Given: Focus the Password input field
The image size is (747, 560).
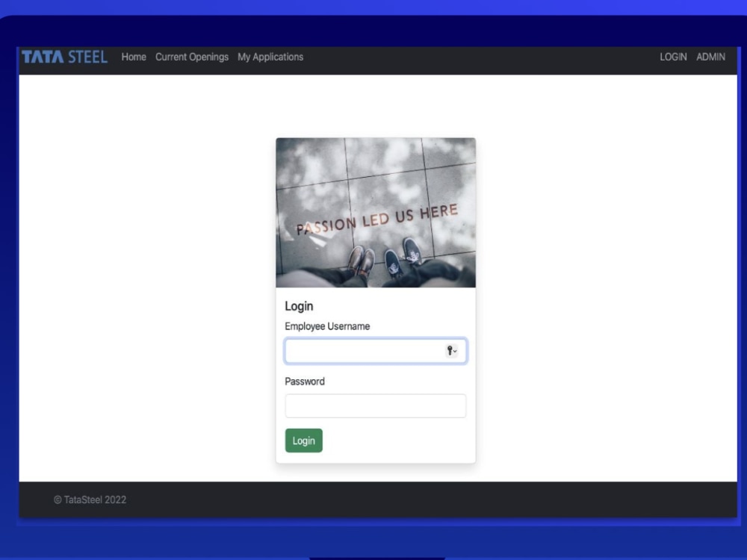Looking at the screenshot, I should 376,405.
